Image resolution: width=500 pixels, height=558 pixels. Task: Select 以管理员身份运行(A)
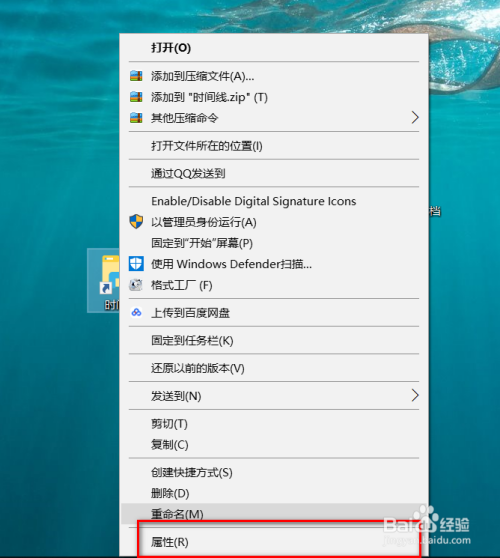pyautogui.click(x=274, y=222)
